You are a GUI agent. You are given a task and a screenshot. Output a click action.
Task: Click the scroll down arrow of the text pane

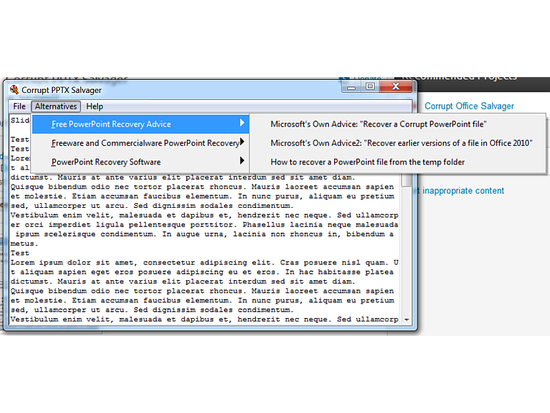[x=407, y=320]
